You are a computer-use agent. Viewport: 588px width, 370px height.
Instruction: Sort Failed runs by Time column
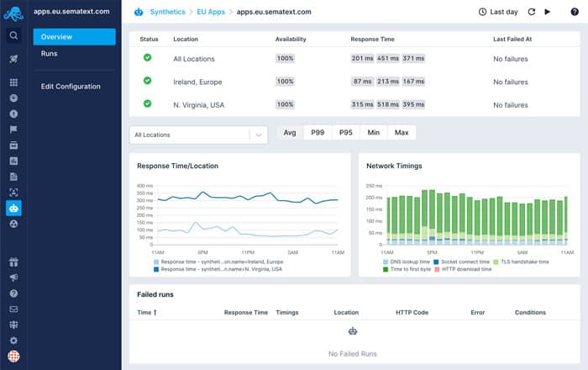coord(147,312)
